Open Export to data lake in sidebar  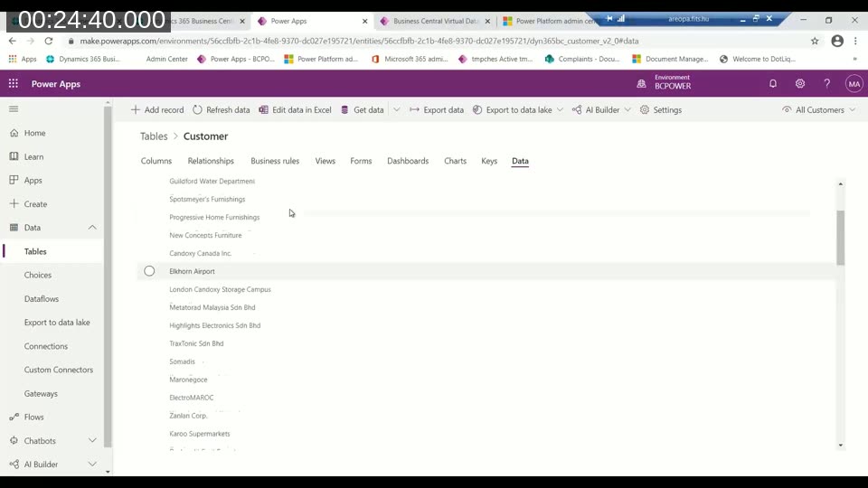56,323
